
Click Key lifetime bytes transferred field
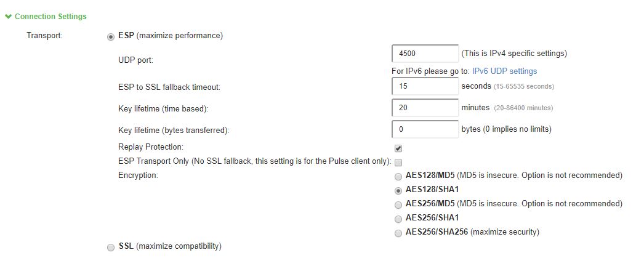pyautogui.click(x=425, y=129)
